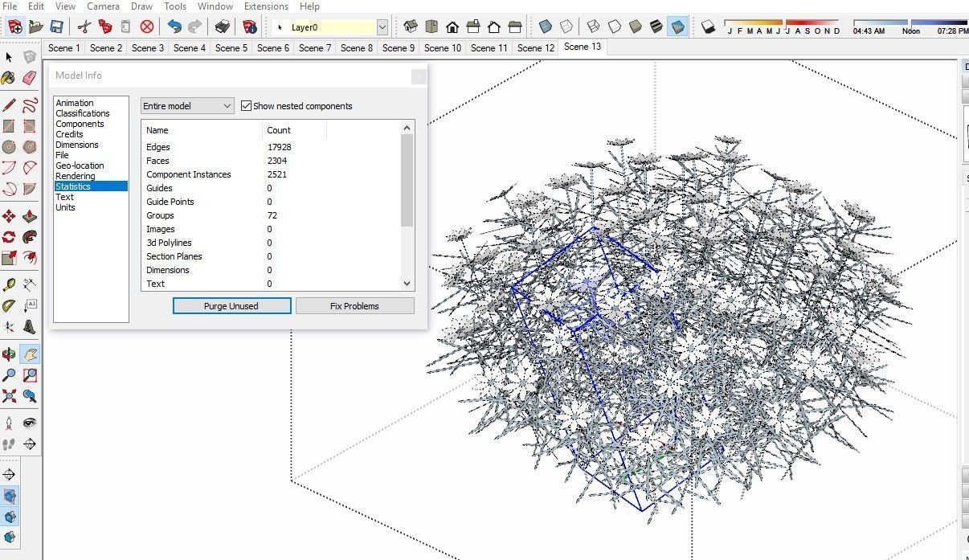
Task: Choose the Rotate tool
Action: 9,237
